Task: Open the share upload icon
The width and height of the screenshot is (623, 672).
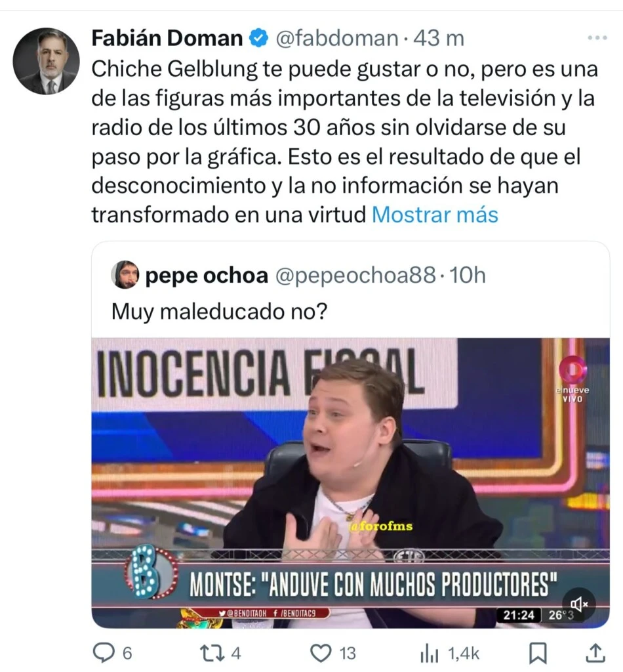Action: [x=595, y=653]
